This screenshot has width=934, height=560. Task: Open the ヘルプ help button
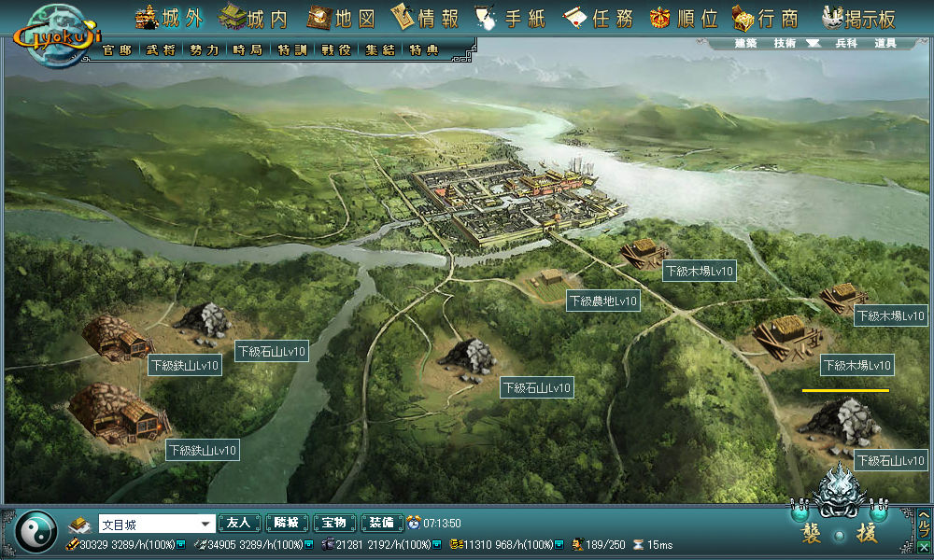[x=924, y=525]
